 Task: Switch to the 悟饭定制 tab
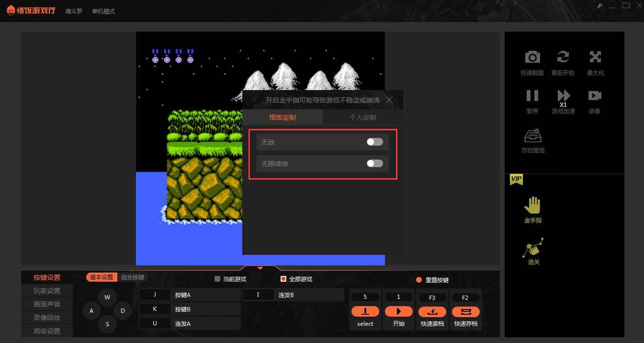(x=282, y=117)
